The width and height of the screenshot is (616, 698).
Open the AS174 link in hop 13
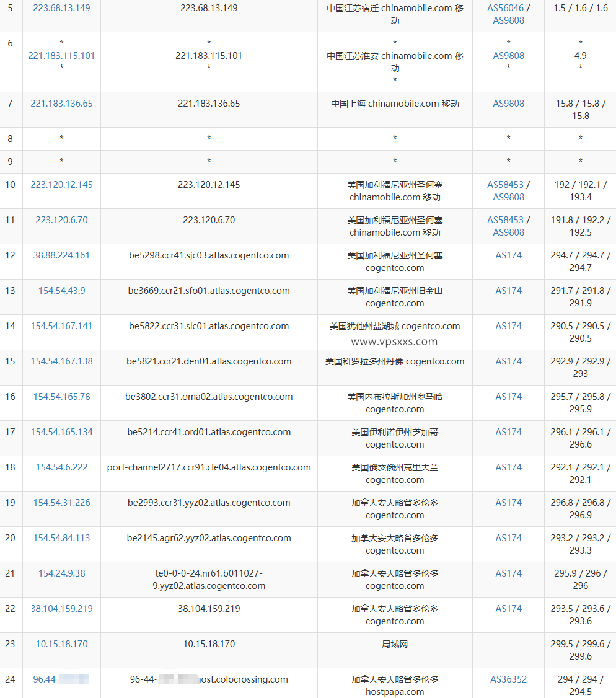(x=508, y=291)
